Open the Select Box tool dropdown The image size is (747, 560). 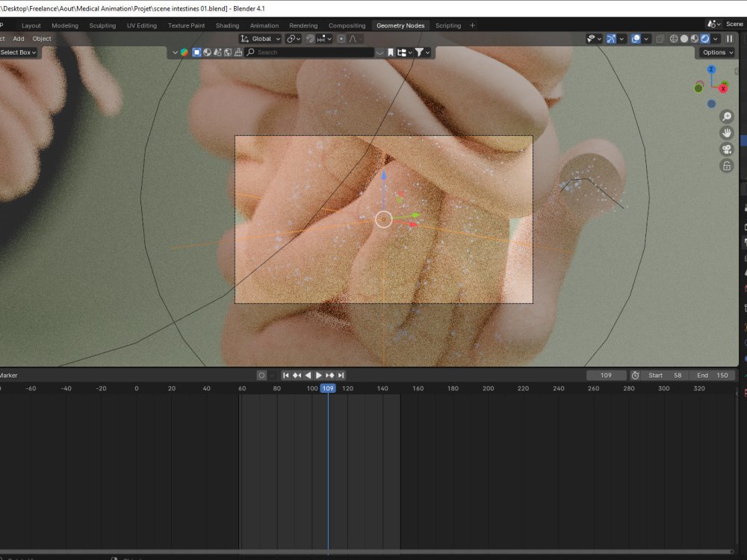(18, 52)
